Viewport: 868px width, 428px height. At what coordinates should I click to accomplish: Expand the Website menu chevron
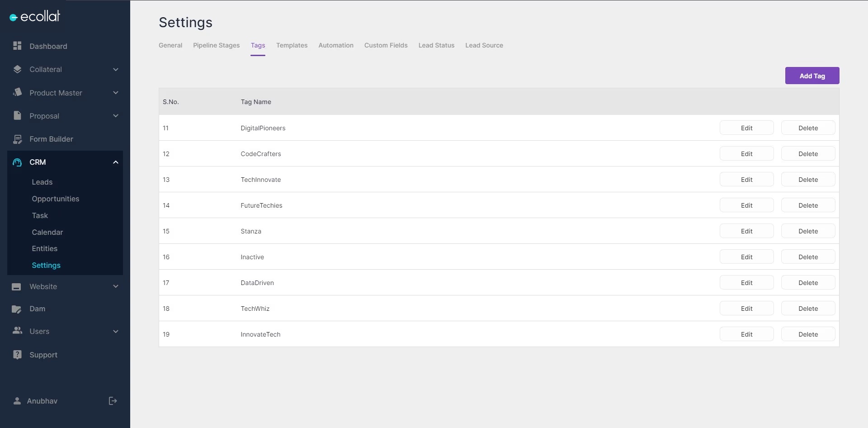pos(116,286)
